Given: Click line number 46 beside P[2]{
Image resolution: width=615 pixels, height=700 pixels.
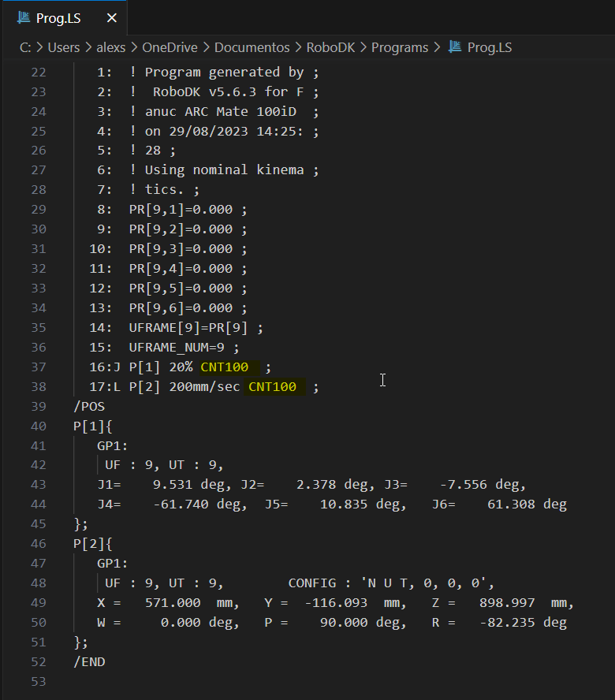Looking at the screenshot, I should [39, 544].
